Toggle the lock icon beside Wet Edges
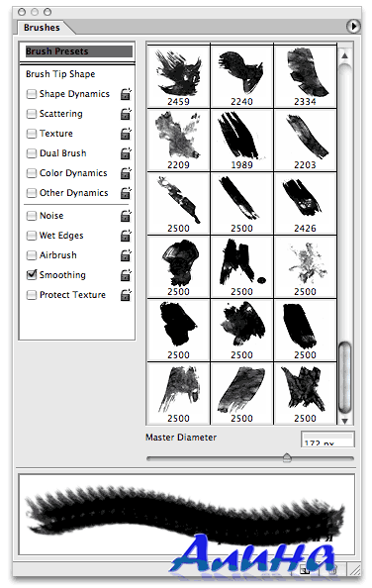The width and height of the screenshot is (372, 588). tap(126, 236)
